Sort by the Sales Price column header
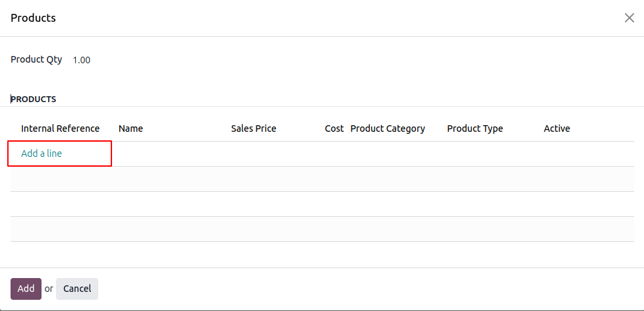 [x=253, y=128]
